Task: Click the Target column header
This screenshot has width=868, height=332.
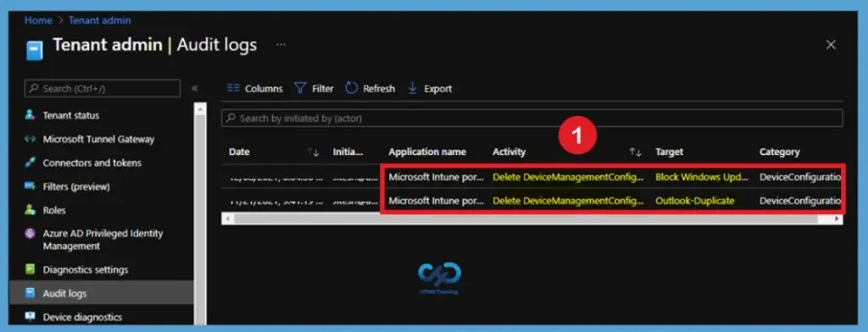Action: (670, 152)
